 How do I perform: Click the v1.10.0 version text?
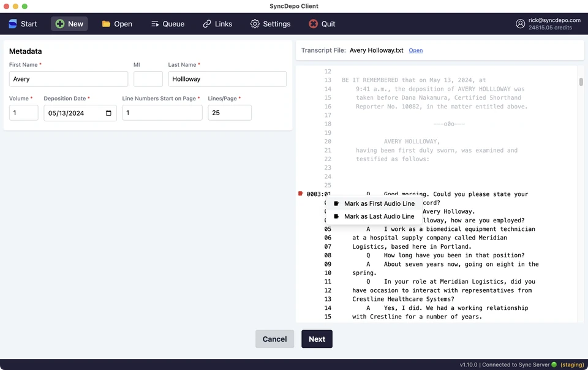(x=469, y=364)
